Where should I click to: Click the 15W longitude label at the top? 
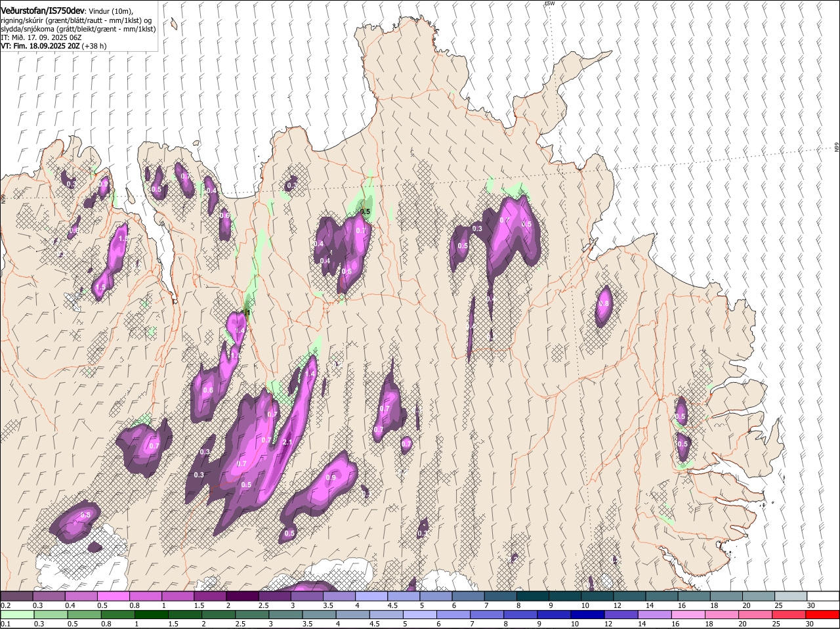point(549,3)
